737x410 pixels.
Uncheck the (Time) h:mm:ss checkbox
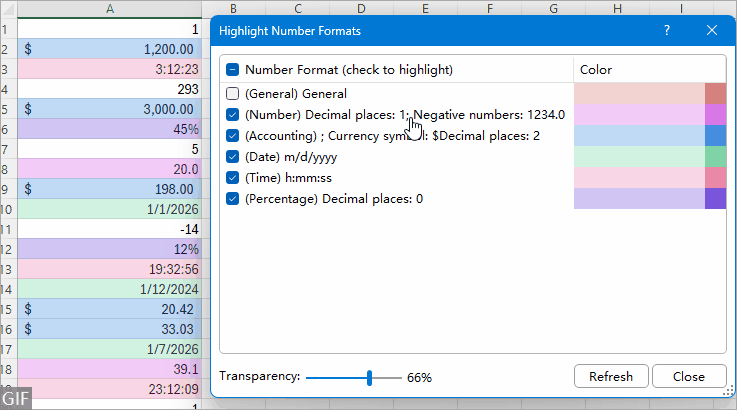[233, 178]
